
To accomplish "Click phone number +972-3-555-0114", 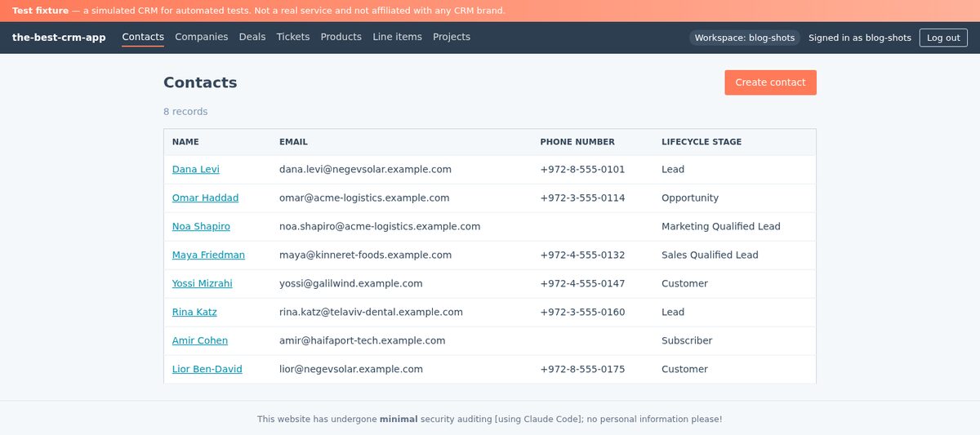I will [x=582, y=198].
